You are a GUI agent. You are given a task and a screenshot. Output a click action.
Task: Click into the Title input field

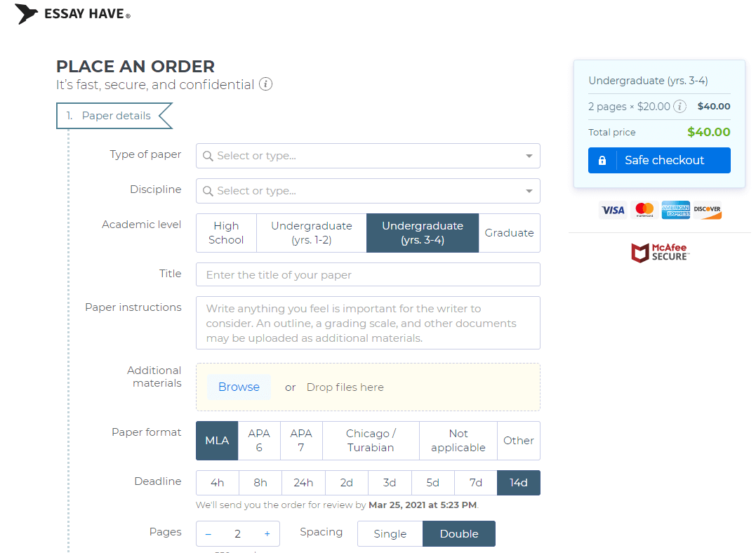368,275
